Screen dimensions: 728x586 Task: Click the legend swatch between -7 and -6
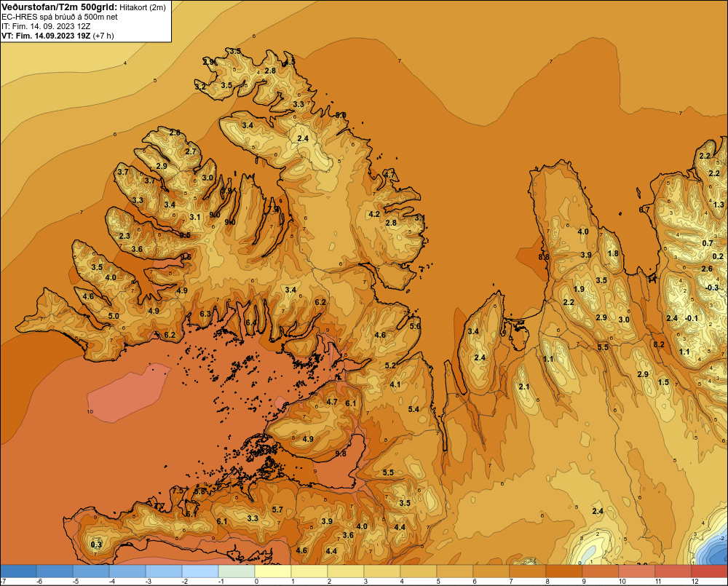pyautogui.click(x=18, y=571)
